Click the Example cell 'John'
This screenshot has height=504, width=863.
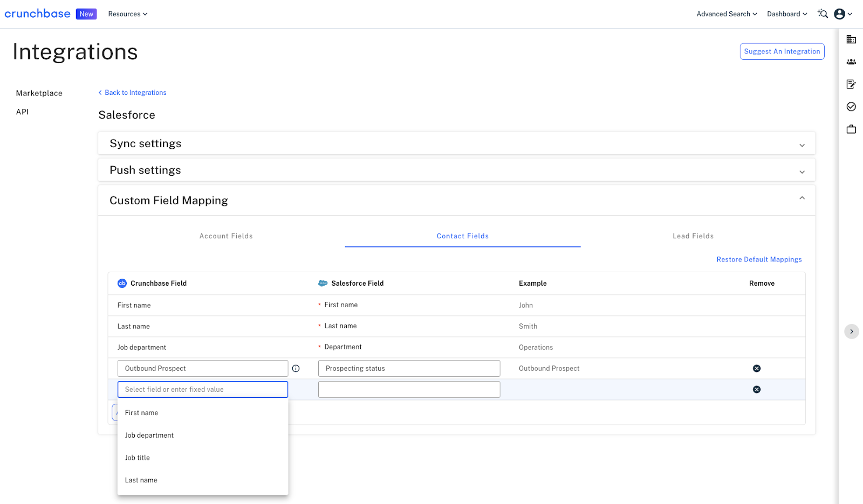(x=526, y=306)
